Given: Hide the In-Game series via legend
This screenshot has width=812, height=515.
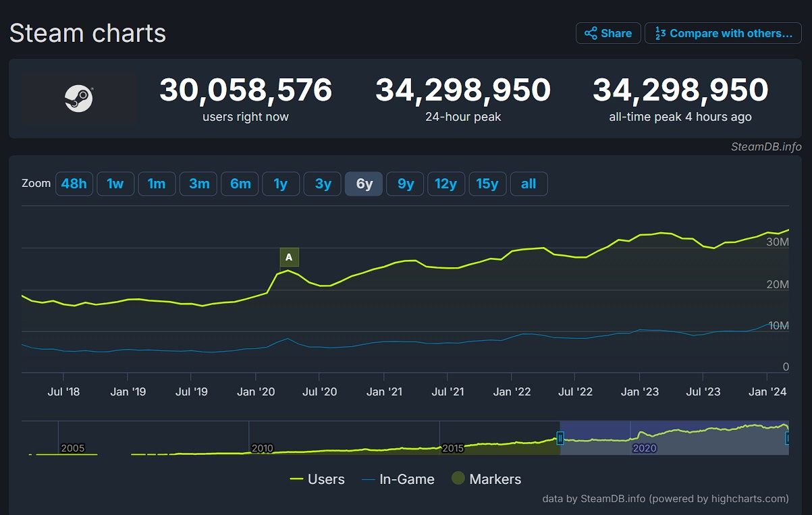Looking at the screenshot, I should 398,479.
